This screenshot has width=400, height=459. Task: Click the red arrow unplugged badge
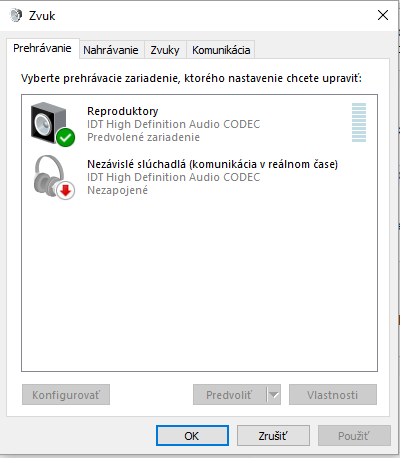pyautogui.click(x=65, y=191)
